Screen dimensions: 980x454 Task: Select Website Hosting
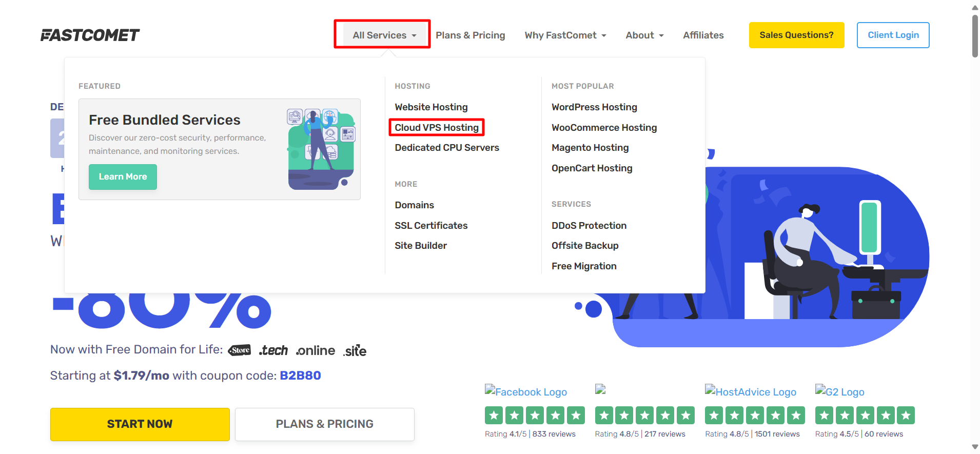click(x=431, y=107)
